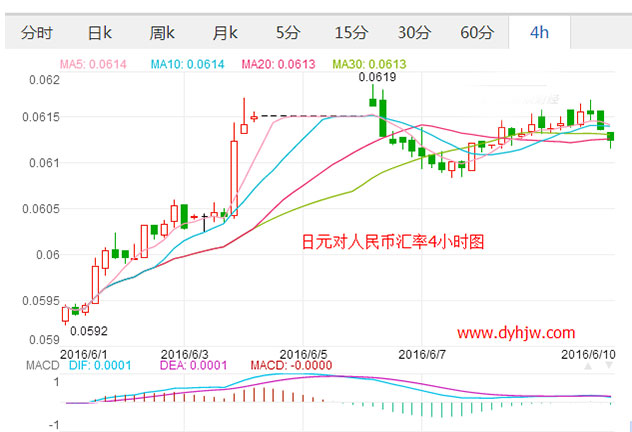Viewport: 632px width, 432px height.
Task: Open the 日k daily candlestick tab
Action: coord(100,33)
